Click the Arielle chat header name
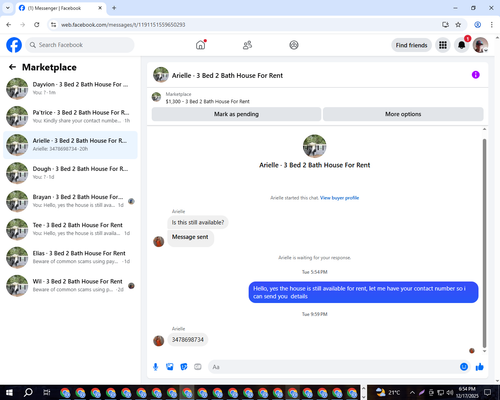This screenshot has height=400, width=500. point(227,76)
